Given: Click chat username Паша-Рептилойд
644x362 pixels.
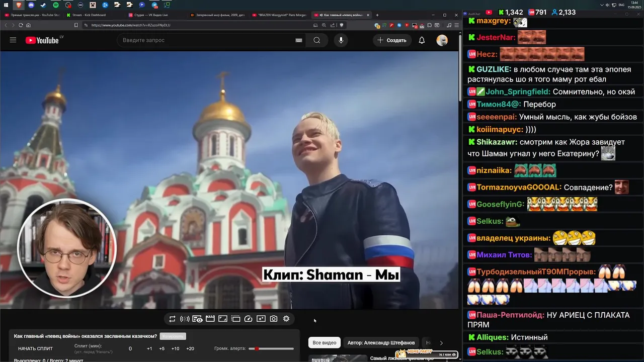Looking at the screenshot, I should coord(510,315).
